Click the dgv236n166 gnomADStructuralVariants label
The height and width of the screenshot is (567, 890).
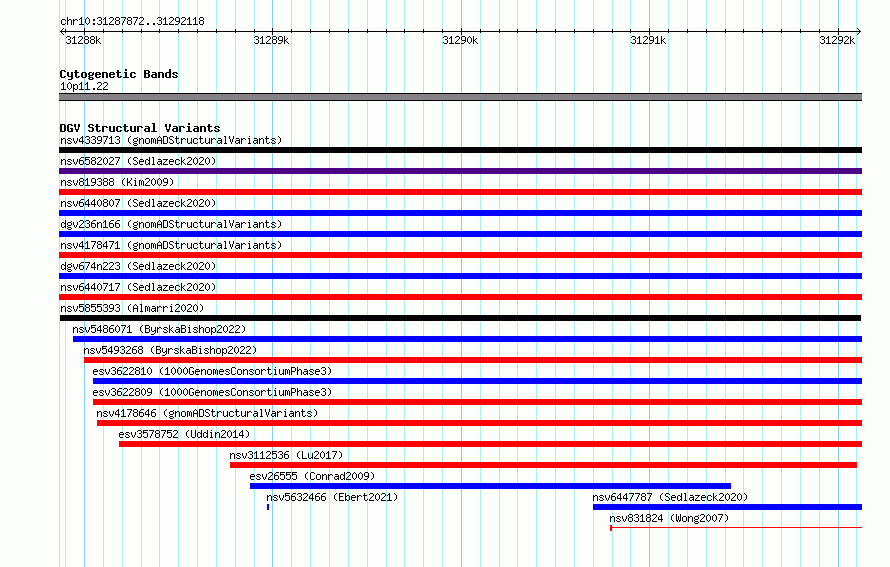click(171, 224)
